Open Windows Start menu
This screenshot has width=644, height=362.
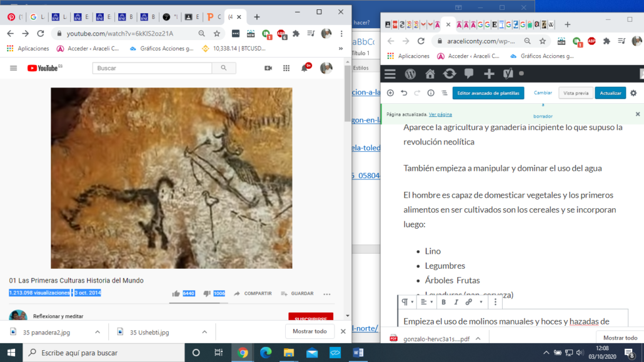pyautogui.click(x=11, y=353)
